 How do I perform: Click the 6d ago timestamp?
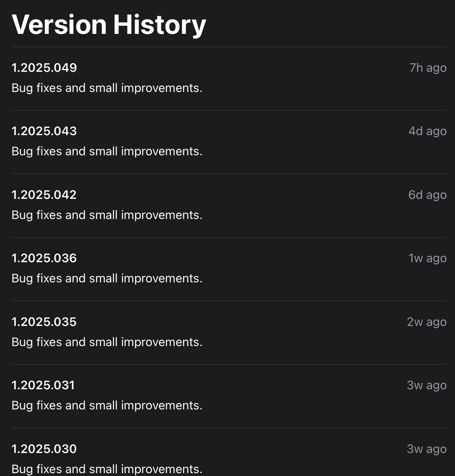(427, 195)
